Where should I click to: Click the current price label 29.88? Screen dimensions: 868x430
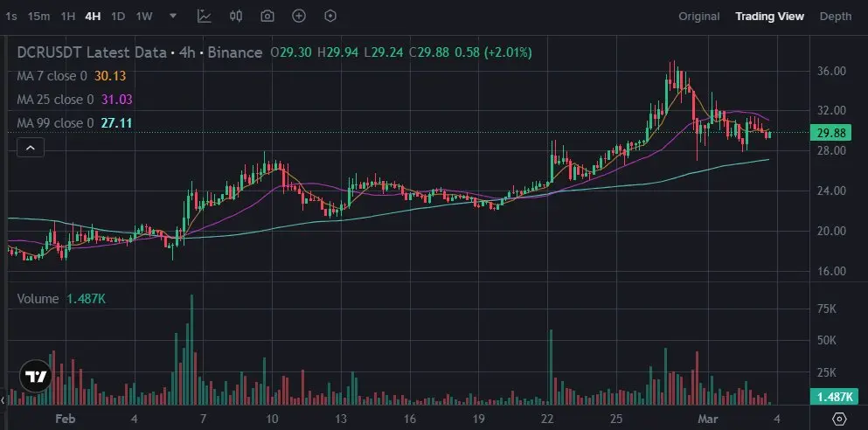pos(831,133)
